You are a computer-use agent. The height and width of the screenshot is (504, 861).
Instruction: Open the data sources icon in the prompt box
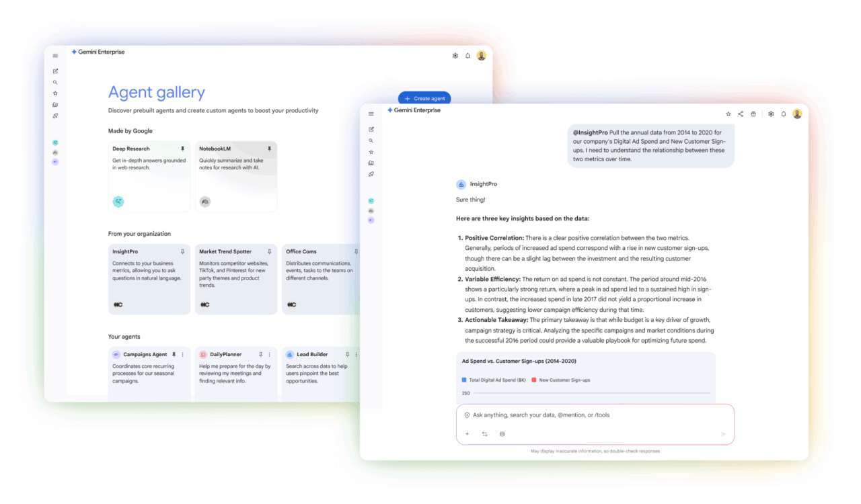502,434
